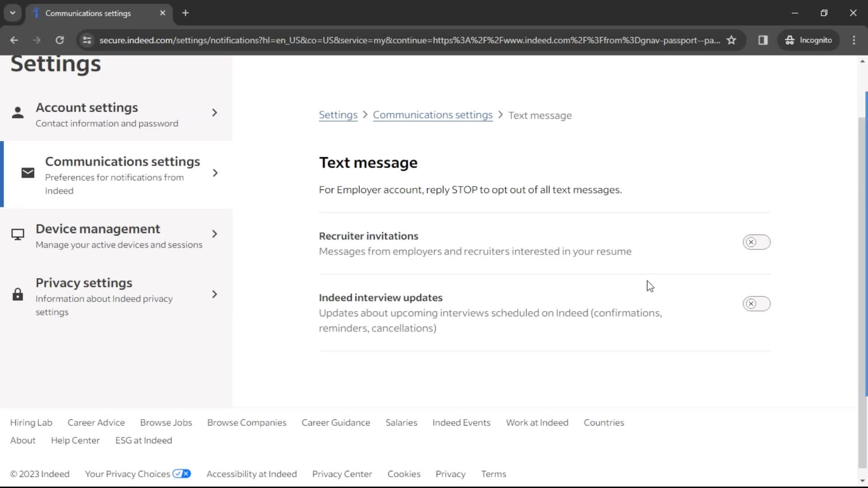Click the Device management monitor icon
This screenshot has height=488, width=868.
[17, 234]
